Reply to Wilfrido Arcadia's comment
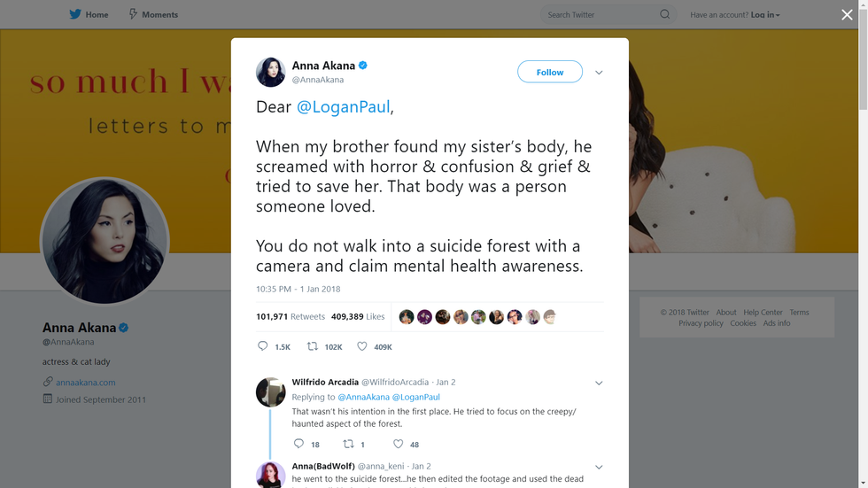The width and height of the screenshot is (868, 488). click(x=298, y=444)
